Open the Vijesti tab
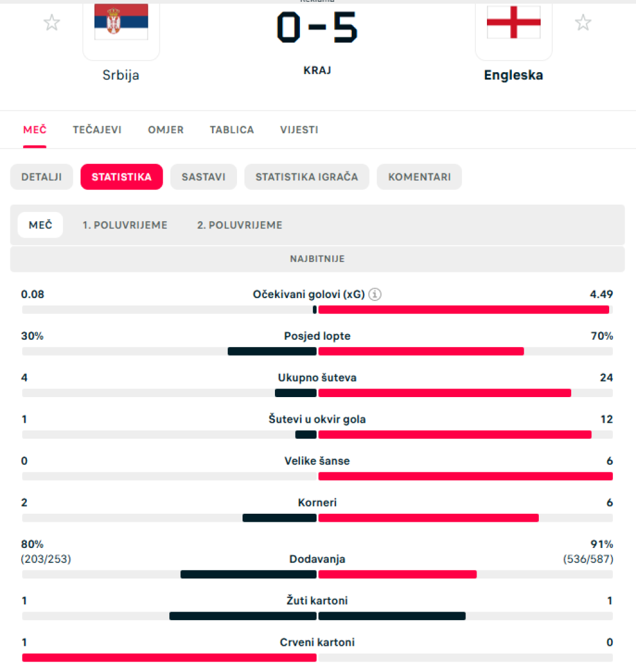The width and height of the screenshot is (636, 672). [x=299, y=130]
